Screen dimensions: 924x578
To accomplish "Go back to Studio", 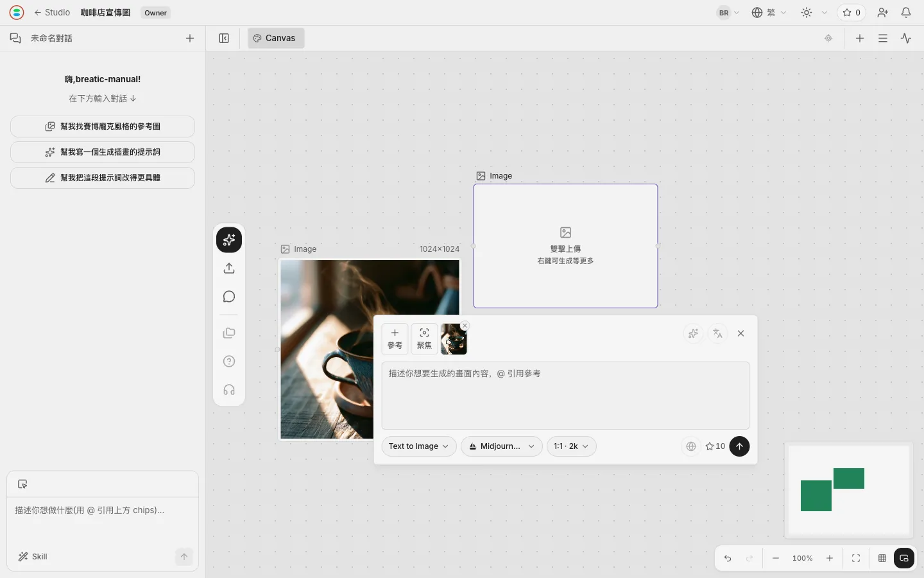I will click(52, 12).
